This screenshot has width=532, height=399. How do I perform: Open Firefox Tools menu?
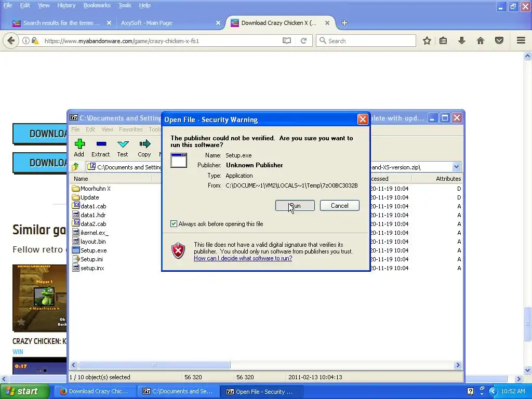click(x=125, y=5)
